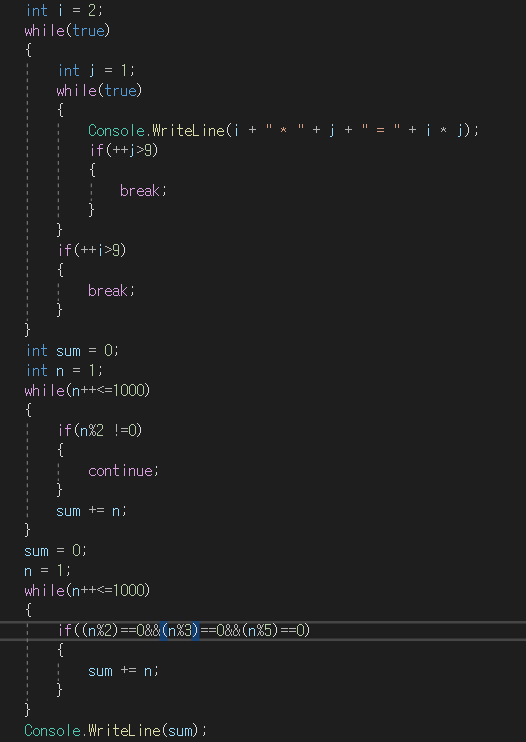Click the 'break;' statement under if(++j>9)
This screenshot has height=742, width=526.
[x=143, y=190]
